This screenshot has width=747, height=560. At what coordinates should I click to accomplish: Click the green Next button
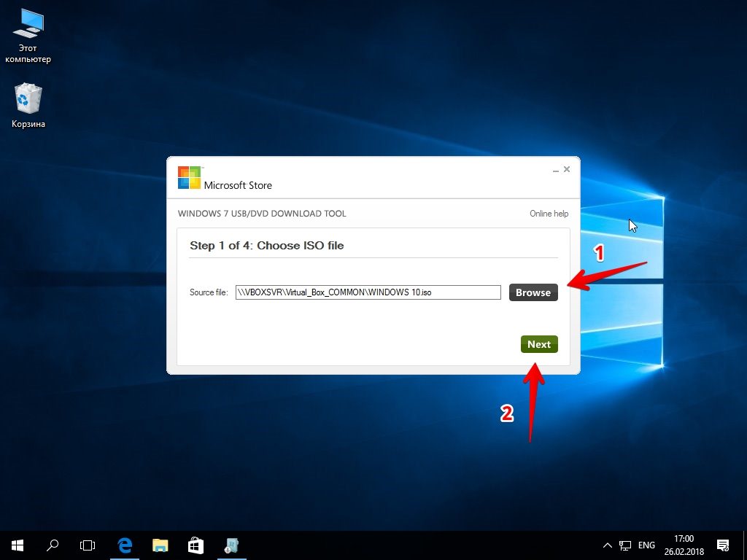click(539, 344)
